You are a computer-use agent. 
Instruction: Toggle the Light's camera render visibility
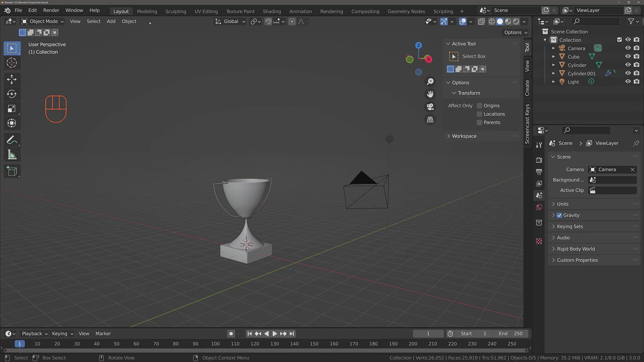(x=637, y=81)
